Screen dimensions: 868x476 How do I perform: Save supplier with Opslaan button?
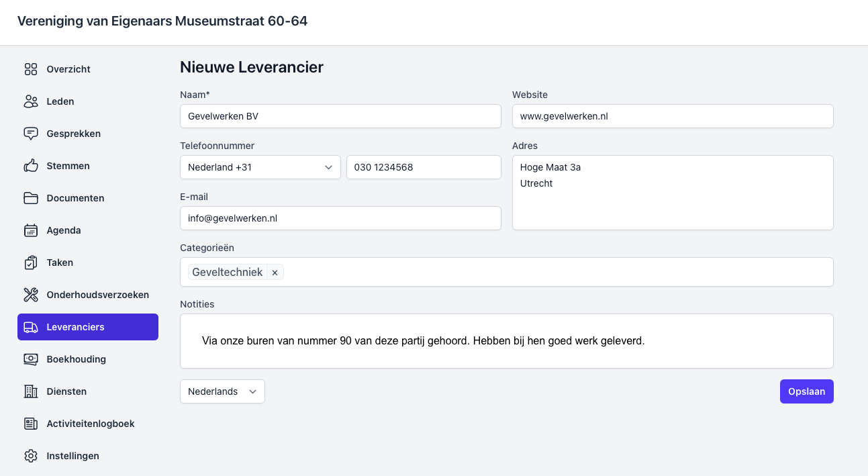[806, 391]
